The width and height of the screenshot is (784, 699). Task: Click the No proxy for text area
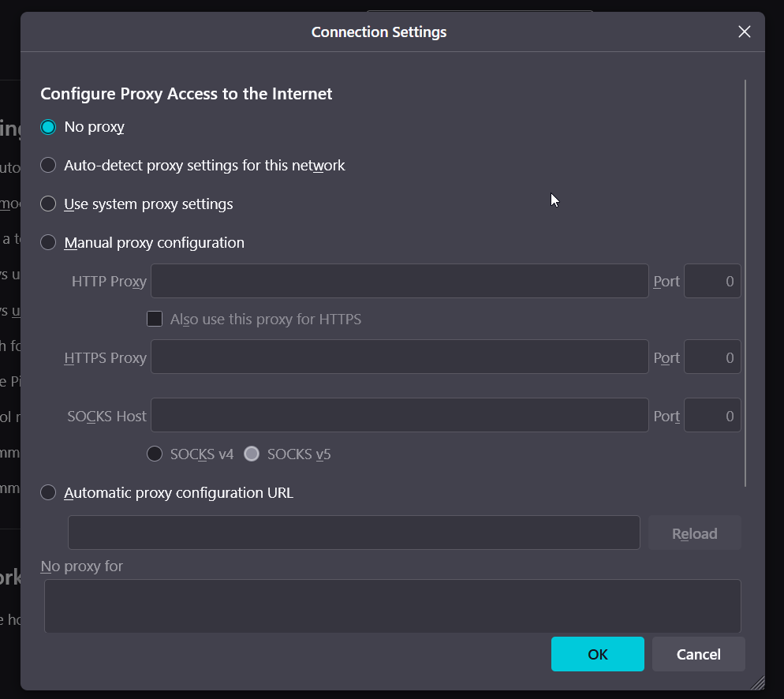(392, 606)
